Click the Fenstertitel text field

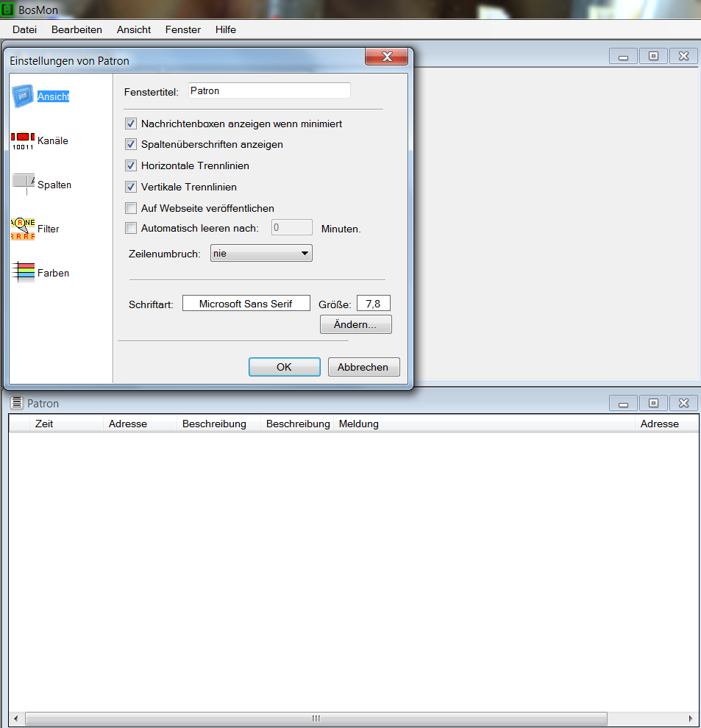[x=269, y=91]
